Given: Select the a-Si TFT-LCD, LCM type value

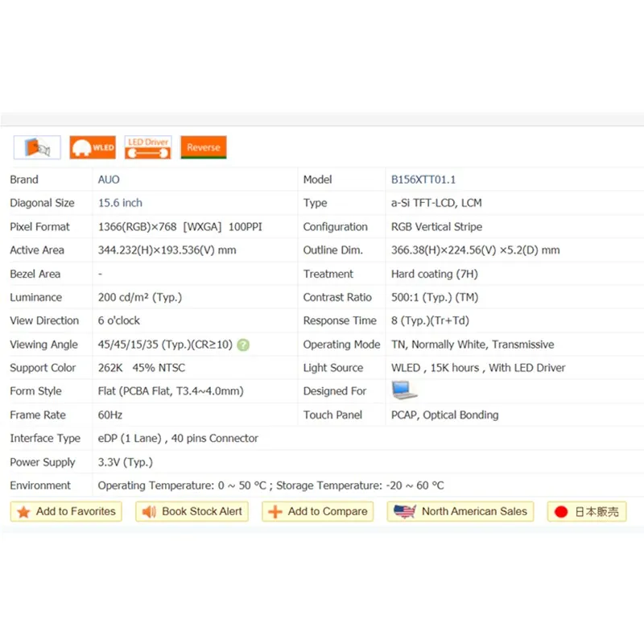Looking at the screenshot, I should pos(436,203).
